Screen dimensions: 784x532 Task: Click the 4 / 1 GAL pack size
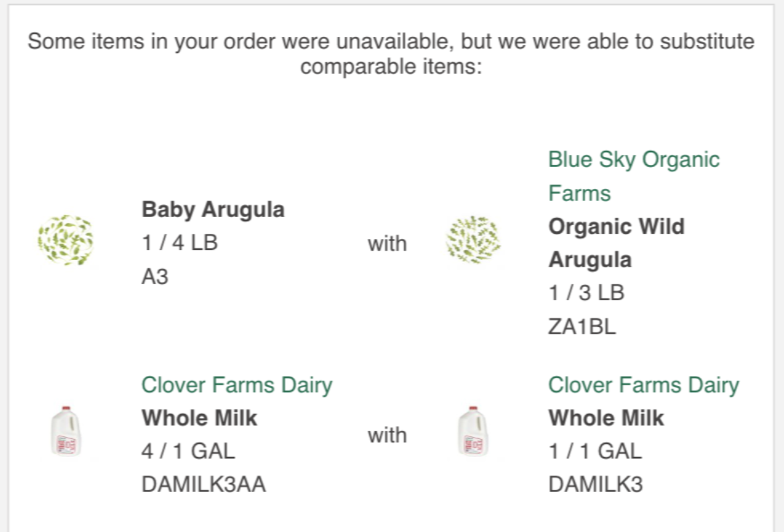(x=188, y=451)
